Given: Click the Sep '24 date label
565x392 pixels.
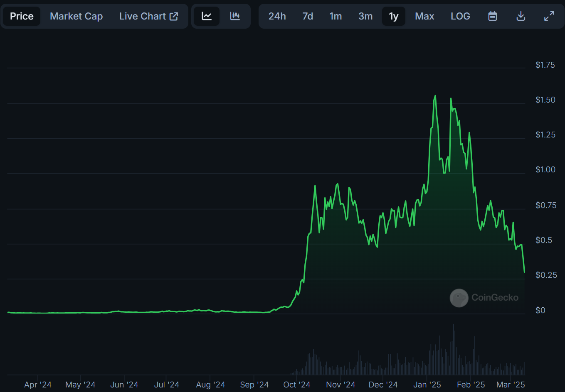Looking at the screenshot, I should [x=254, y=385].
